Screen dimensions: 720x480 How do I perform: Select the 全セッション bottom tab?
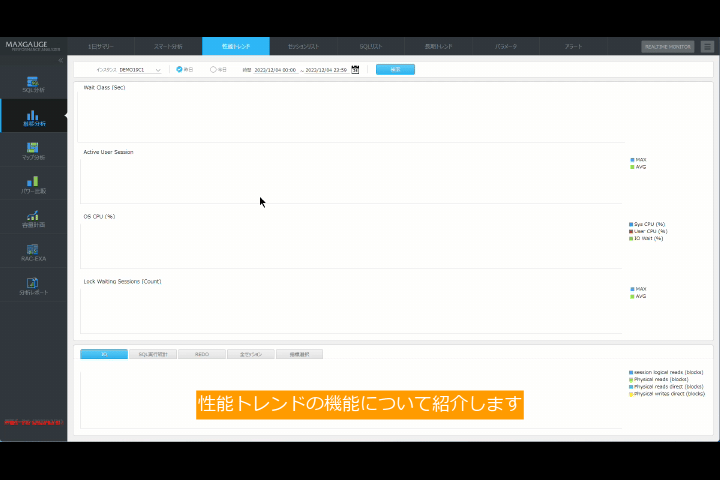click(x=251, y=354)
